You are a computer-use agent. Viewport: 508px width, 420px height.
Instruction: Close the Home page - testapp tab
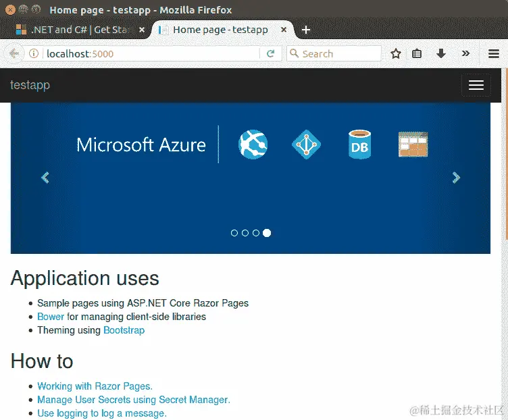(284, 30)
